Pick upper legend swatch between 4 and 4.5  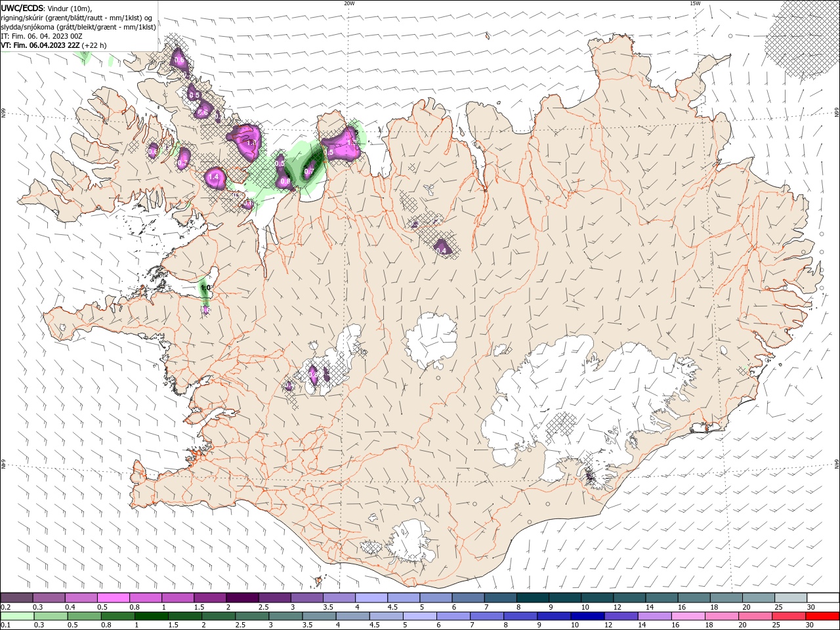tap(371, 598)
